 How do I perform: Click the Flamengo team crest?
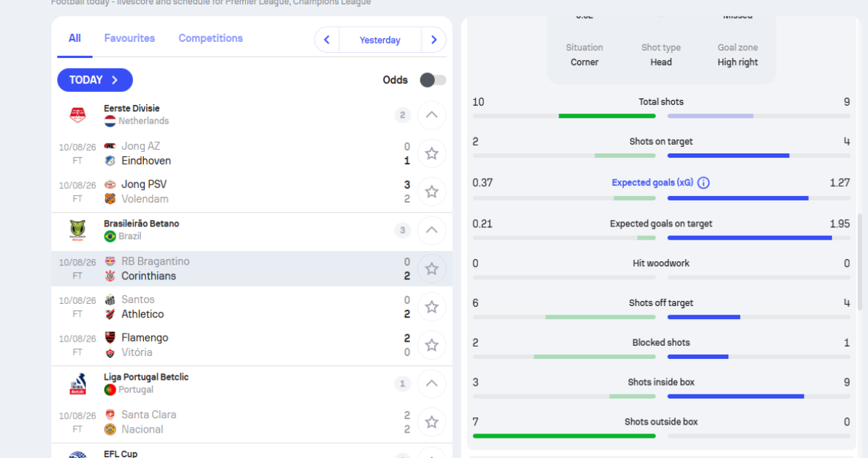[110, 338]
